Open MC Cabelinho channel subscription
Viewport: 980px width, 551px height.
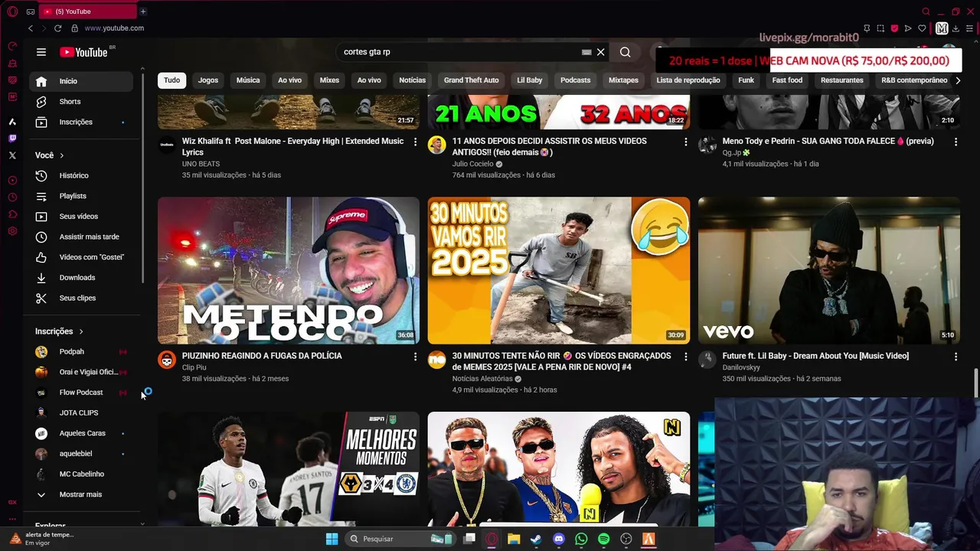(x=81, y=474)
